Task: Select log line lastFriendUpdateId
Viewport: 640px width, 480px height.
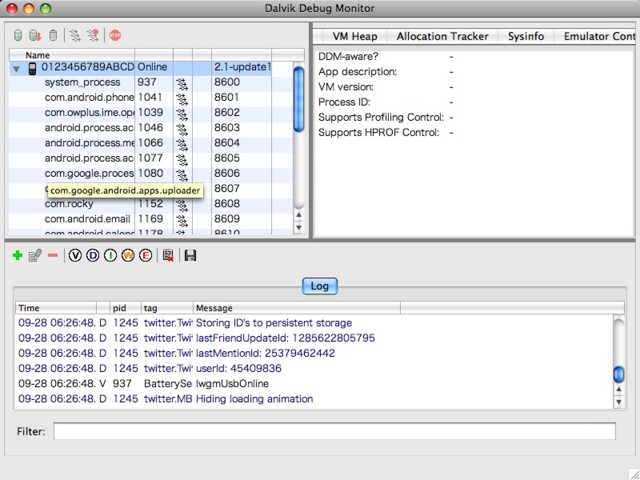Action: pyautogui.click(x=313, y=338)
